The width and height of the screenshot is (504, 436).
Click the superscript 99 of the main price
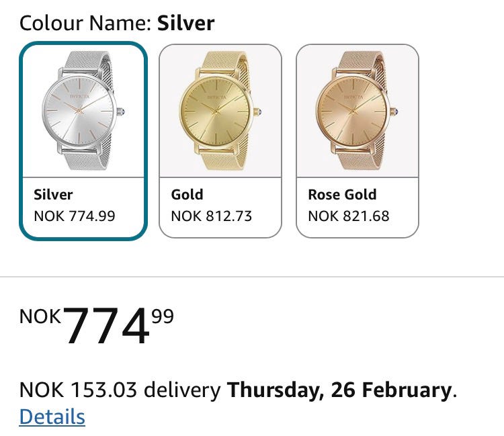pos(163,316)
